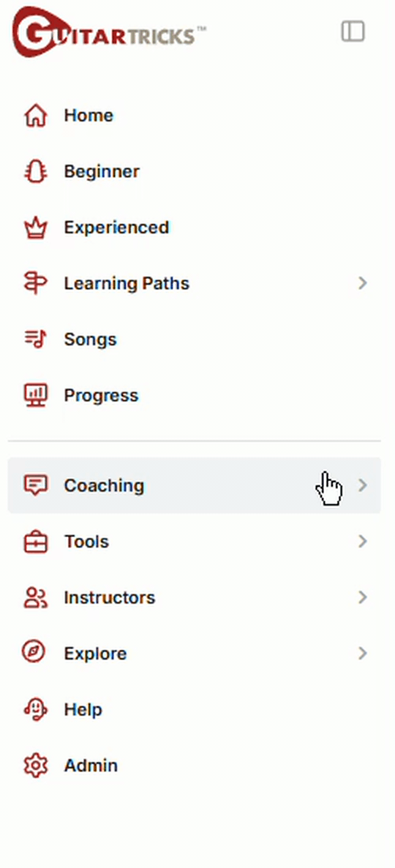395x868 pixels.
Task: Expand the Learning Paths chevron
Action: click(x=362, y=283)
